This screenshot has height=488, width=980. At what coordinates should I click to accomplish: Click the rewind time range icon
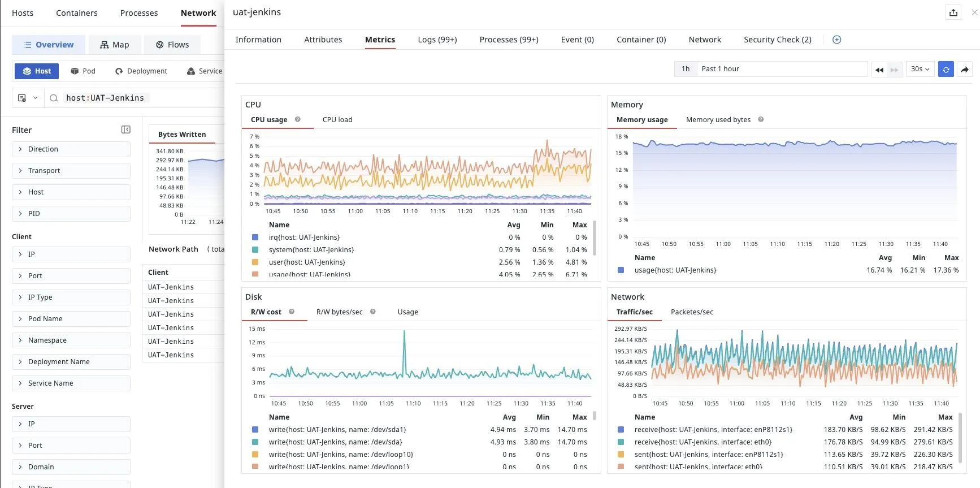[879, 70]
